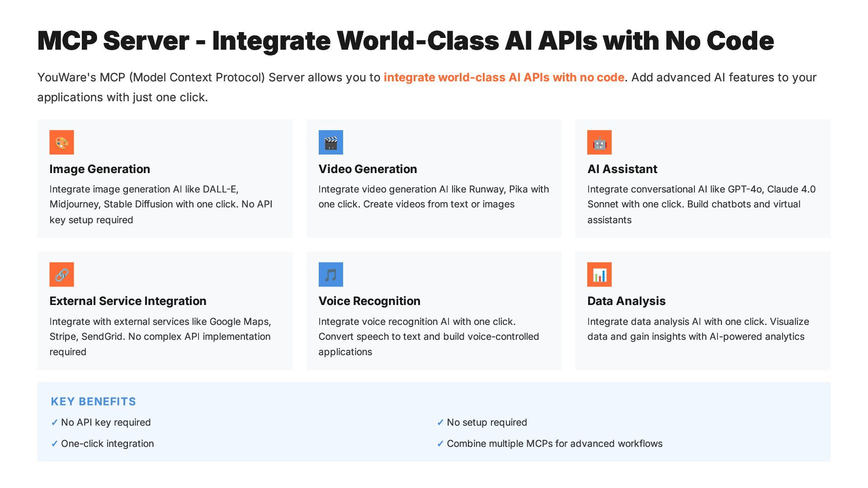Viewport: 868px width, 488px height.
Task: Click checkmark beside No setup required
Action: (x=440, y=422)
